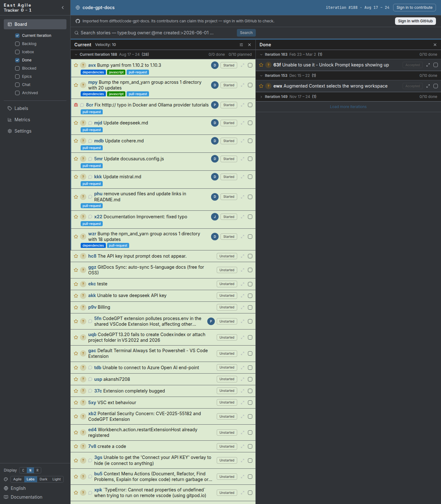Image resolution: width=441 pixels, height=504 pixels.
Task: Click the estimate icon on the p9v Billing story
Action: click(83, 307)
